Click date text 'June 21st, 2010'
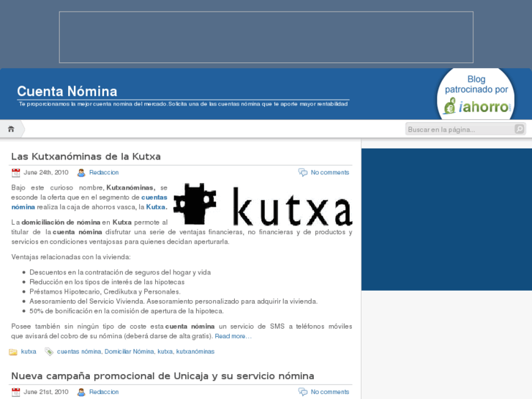Image resolution: width=532 pixels, height=399 pixels. pos(46,392)
